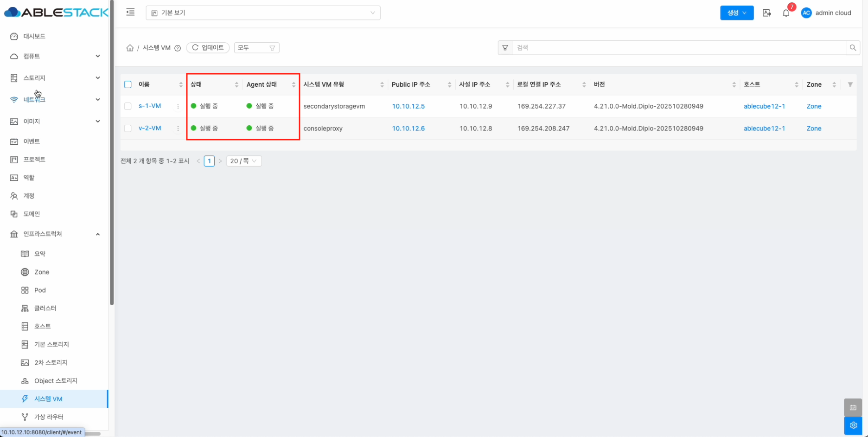Image resolution: width=868 pixels, height=437 pixels.
Task: Collapse the sidebar with the menu fold icon
Action: (130, 13)
